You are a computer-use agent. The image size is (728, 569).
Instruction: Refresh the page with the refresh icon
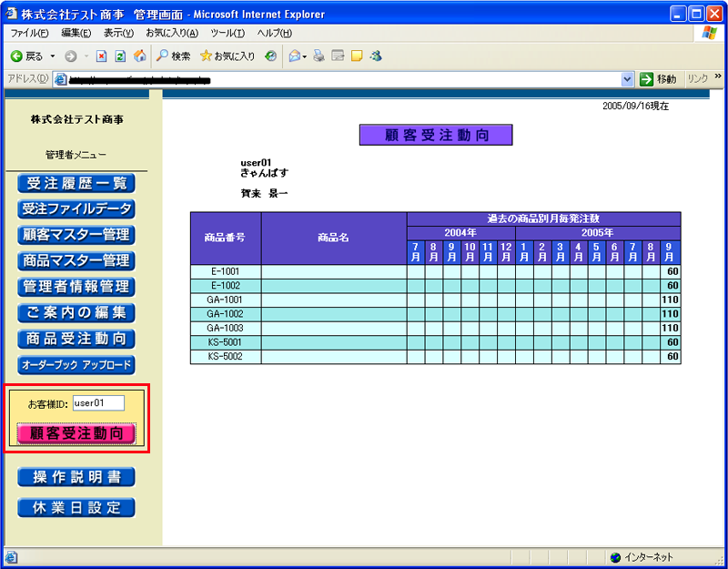[x=118, y=56]
